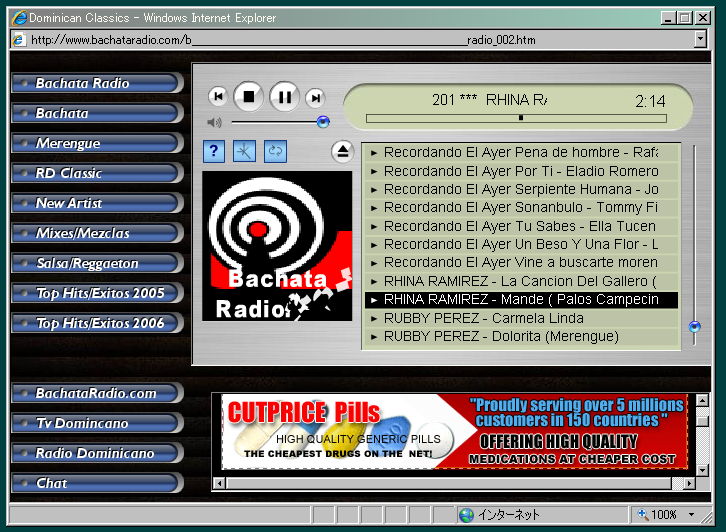Open the address bar dropdown arrow
Image resolution: width=726 pixels, height=532 pixels.
pyautogui.click(x=701, y=40)
